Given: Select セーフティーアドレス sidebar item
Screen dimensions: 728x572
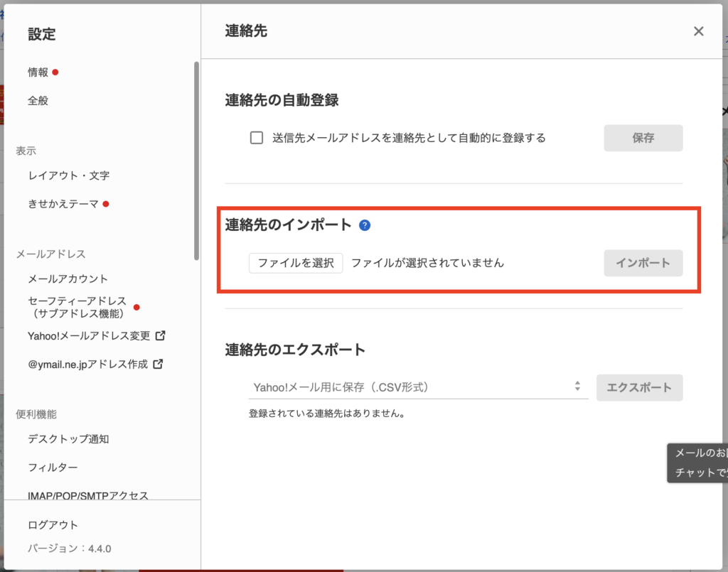Looking at the screenshot, I should pos(77,307).
